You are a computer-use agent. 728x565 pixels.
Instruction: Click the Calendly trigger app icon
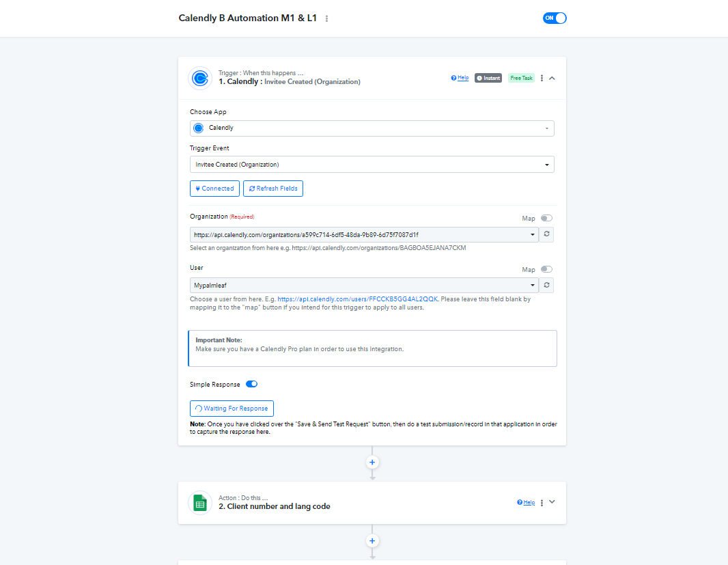pos(200,78)
